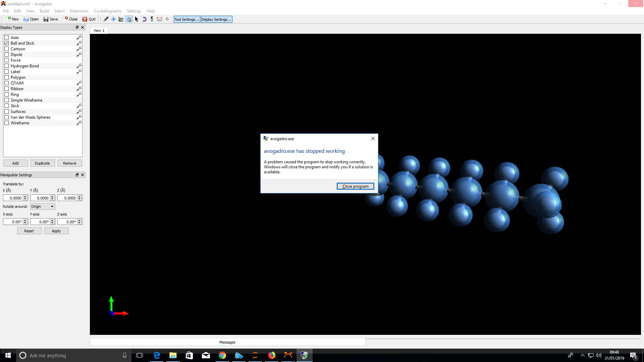Click the Close program button

tap(355, 186)
